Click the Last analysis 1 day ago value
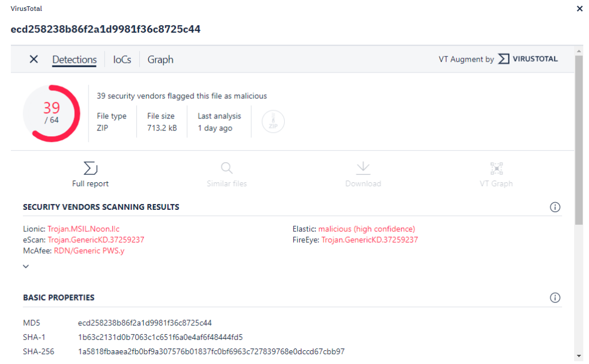589x364 pixels. pyautogui.click(x=215, y=128)
